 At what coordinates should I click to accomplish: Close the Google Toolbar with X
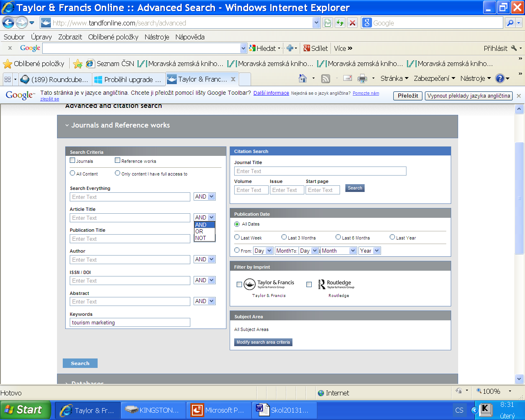point(10,48)
